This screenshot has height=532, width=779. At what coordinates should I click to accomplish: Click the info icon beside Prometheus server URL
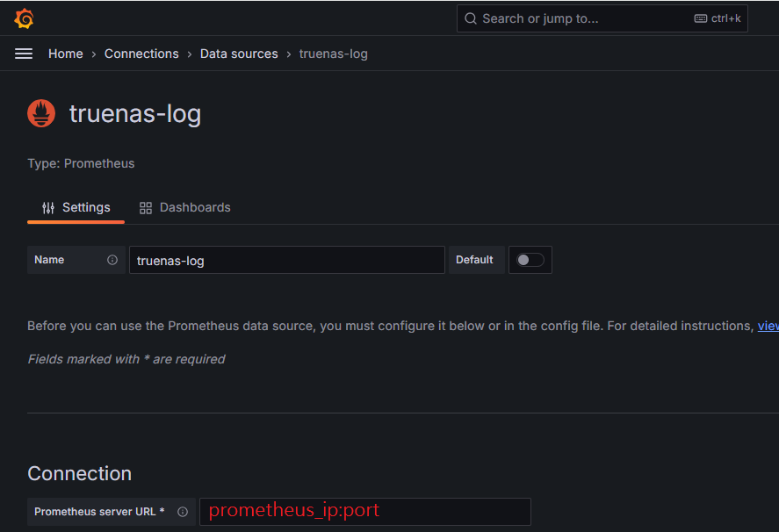[x=182, y=512]
